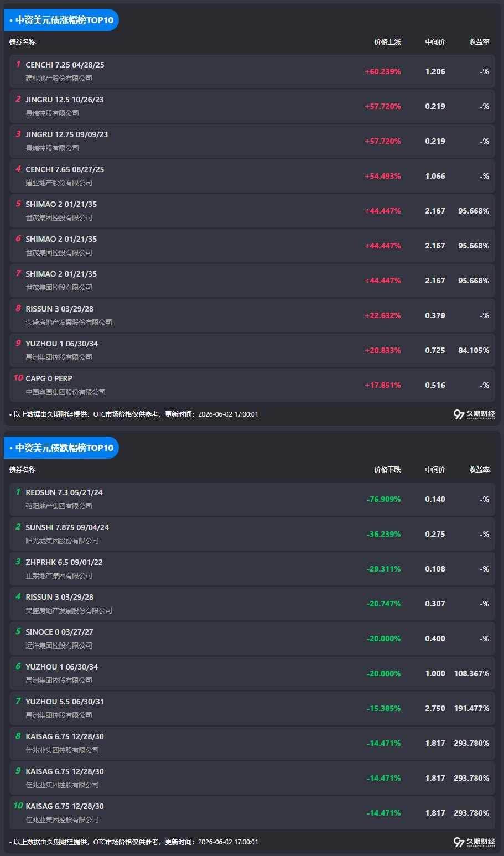Image resolution: width=504 pixels, height=856 pixels.
Task: Click the 中间价 header in the 涨幅榜 panel
Action: (x=435, y=42)
